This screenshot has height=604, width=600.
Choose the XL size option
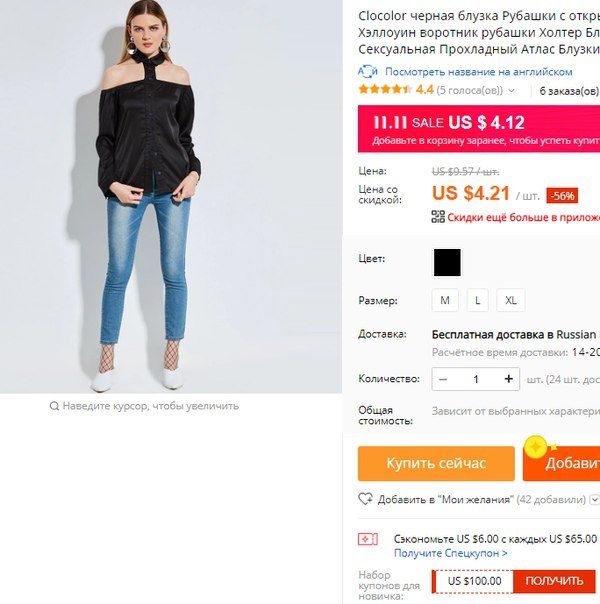click(x=511, y=300)
